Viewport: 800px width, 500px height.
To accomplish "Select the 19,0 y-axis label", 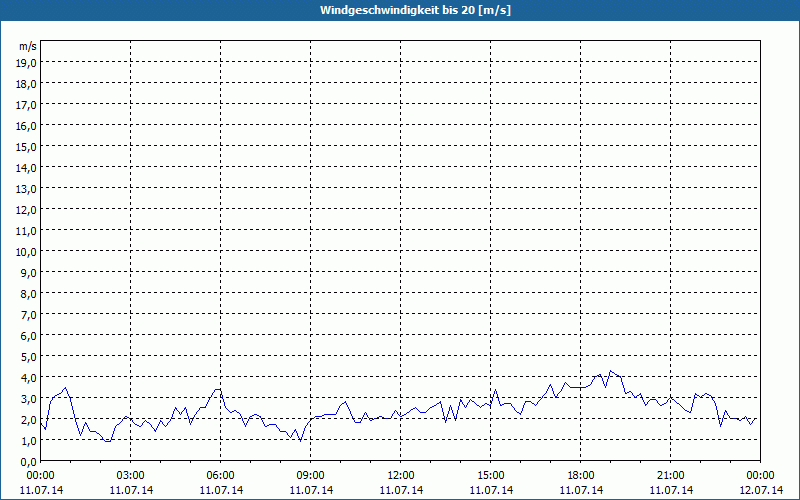I will [x=27, y=63].
